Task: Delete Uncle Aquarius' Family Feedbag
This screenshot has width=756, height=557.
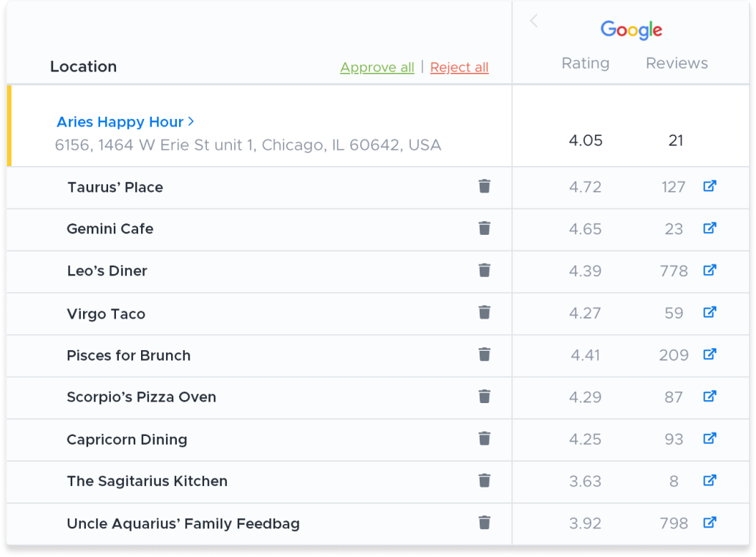Action: [485, 523]
